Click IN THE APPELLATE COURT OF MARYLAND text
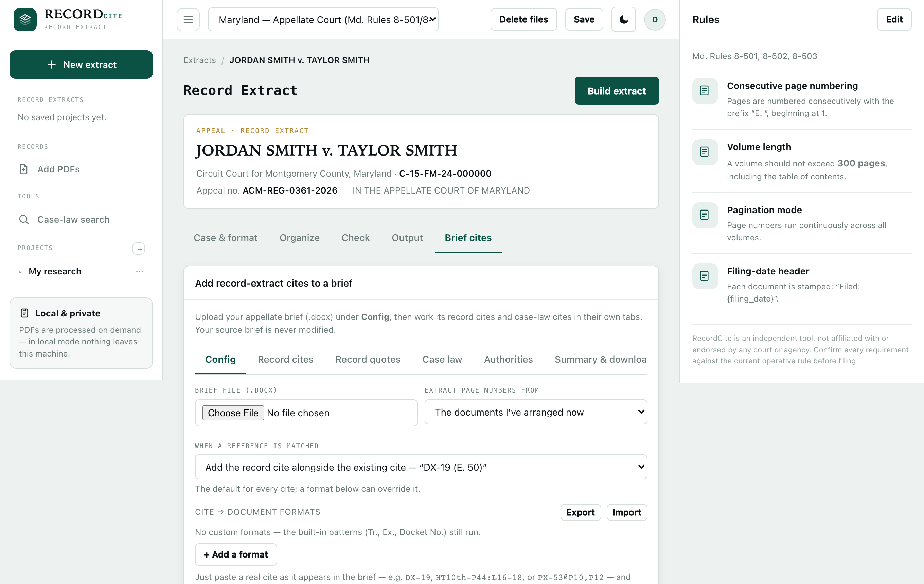This screenshot has width=924, height=584. point(441,190)
